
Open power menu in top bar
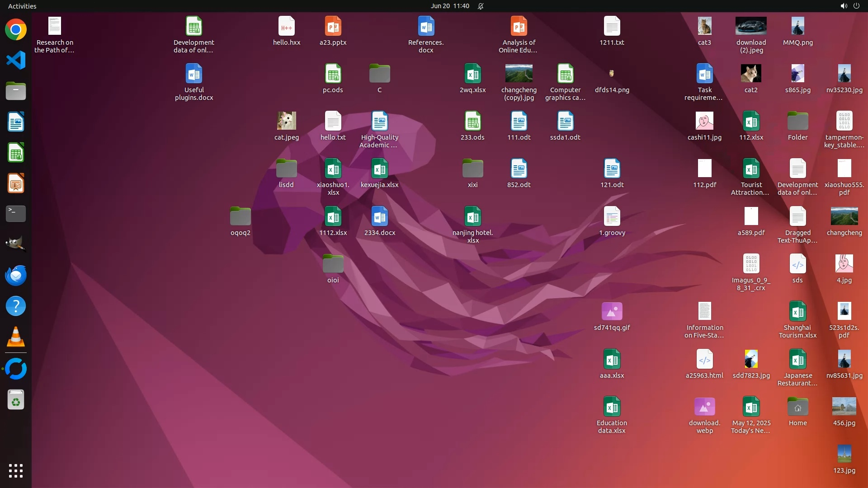856,6
